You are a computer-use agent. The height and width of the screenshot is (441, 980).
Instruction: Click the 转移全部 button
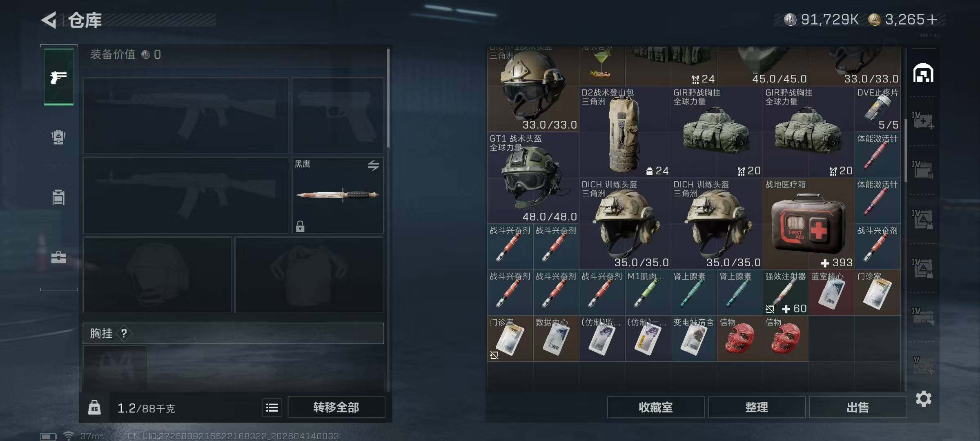pos(336,407)
